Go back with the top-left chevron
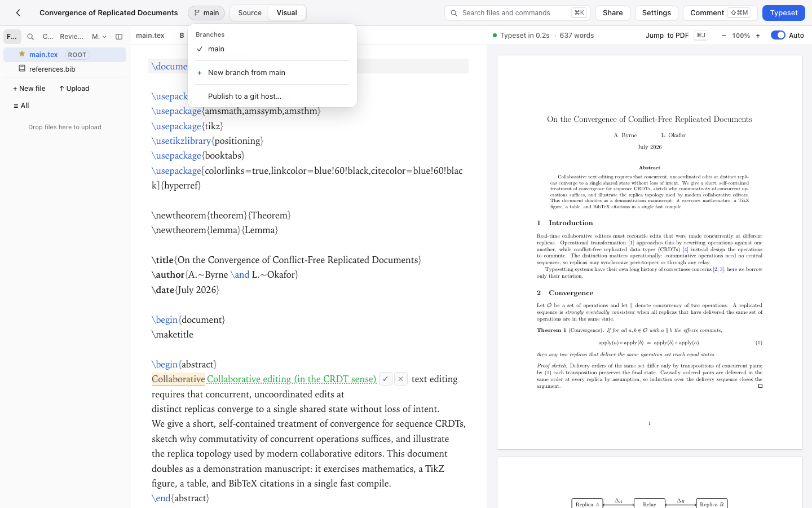 pos(18,12)
